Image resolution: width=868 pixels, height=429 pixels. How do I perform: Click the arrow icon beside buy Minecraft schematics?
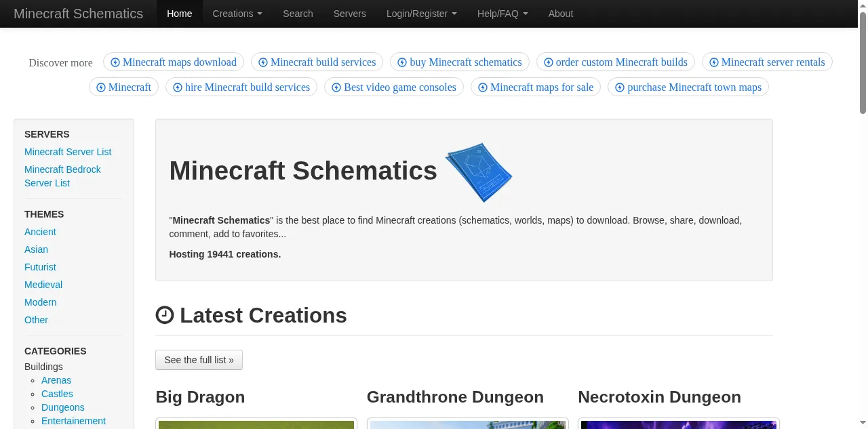(x=402, y=62)
